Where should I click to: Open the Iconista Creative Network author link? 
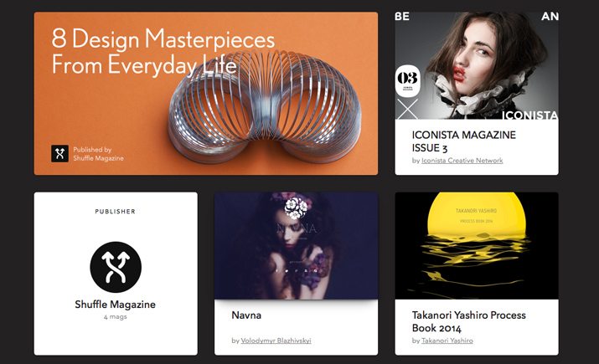point(462,161)
